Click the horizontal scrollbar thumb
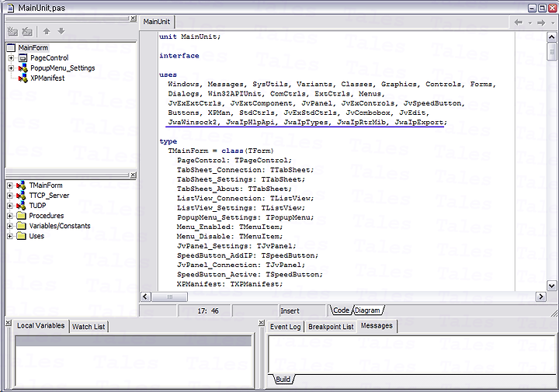 (x=170, y=297)
